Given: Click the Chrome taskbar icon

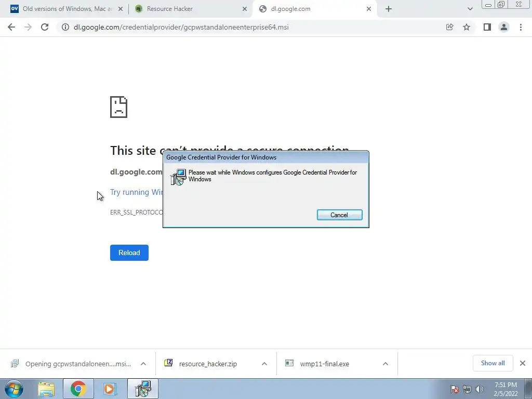Looking at the screenshot, I should [78, 389].
